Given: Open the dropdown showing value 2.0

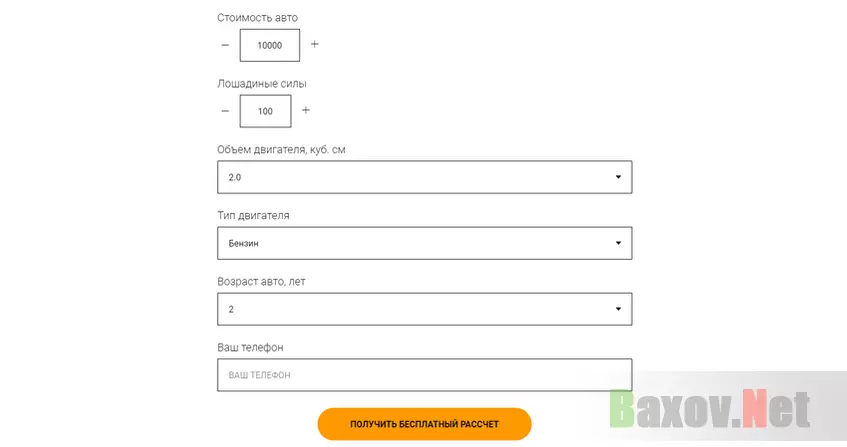Looking at the screenshot, I should [425, 177].
